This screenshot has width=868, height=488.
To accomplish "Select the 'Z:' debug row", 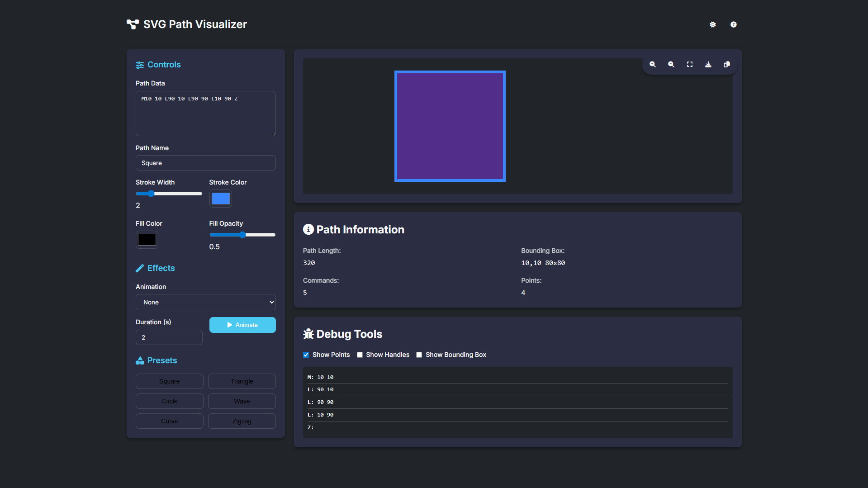I will click(518, 427).
